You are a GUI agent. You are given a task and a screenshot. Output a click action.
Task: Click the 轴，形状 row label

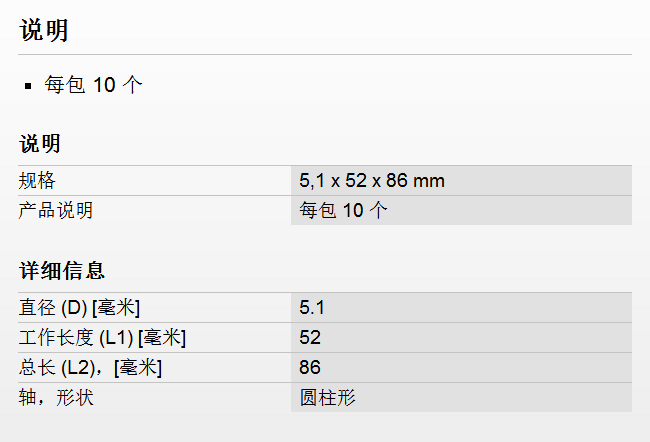pos(56,397)
